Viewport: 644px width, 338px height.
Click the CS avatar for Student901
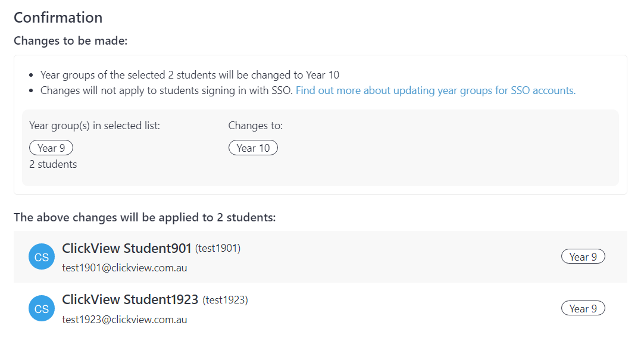[x=42, y=256]
